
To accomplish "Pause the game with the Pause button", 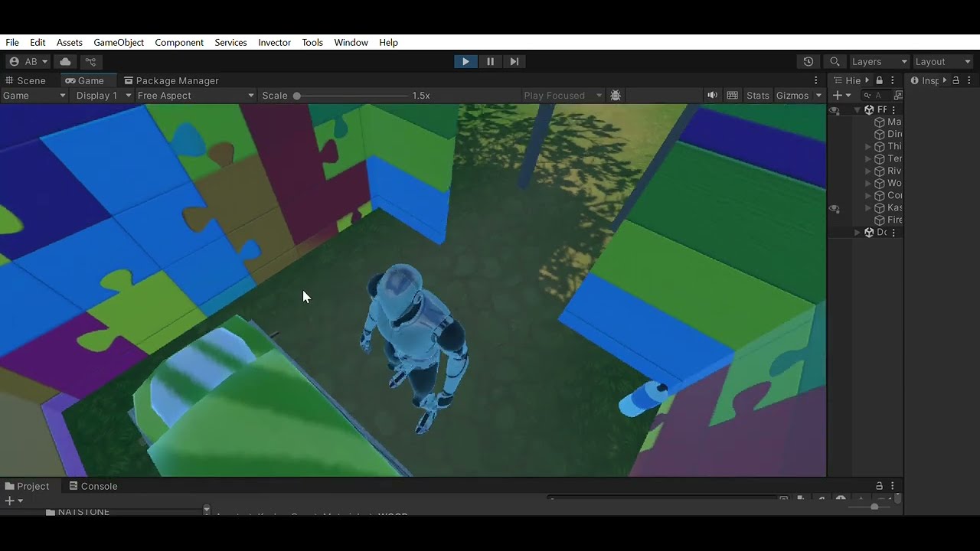I will pyautogui.click(x=490, y=61).
